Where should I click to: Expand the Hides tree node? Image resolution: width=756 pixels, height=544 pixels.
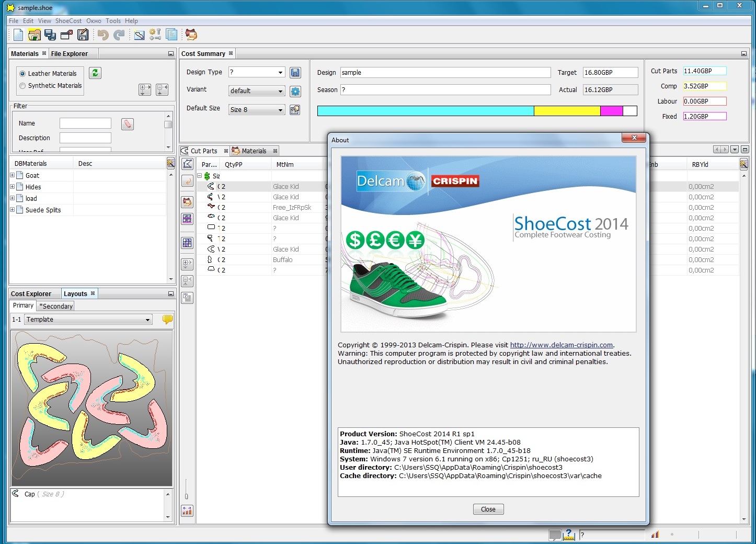12,187
